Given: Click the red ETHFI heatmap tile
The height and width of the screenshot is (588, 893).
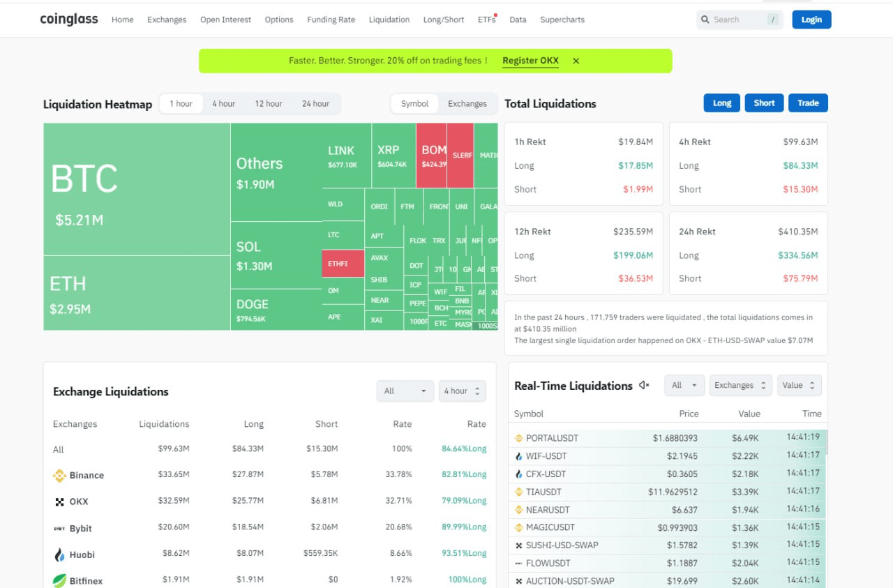Looking at the screenshot, I should [x=343, y=263].
